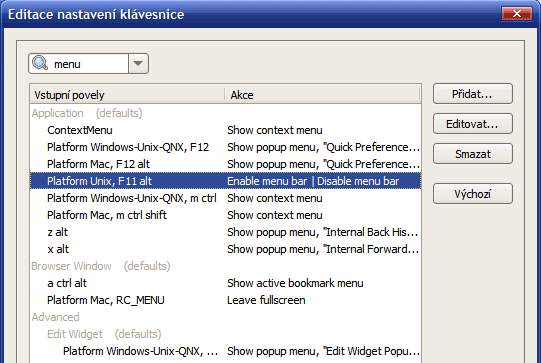Select the Application (defaults) section row
Viewport: 541px width, 363px height.
tap(225, 113)
